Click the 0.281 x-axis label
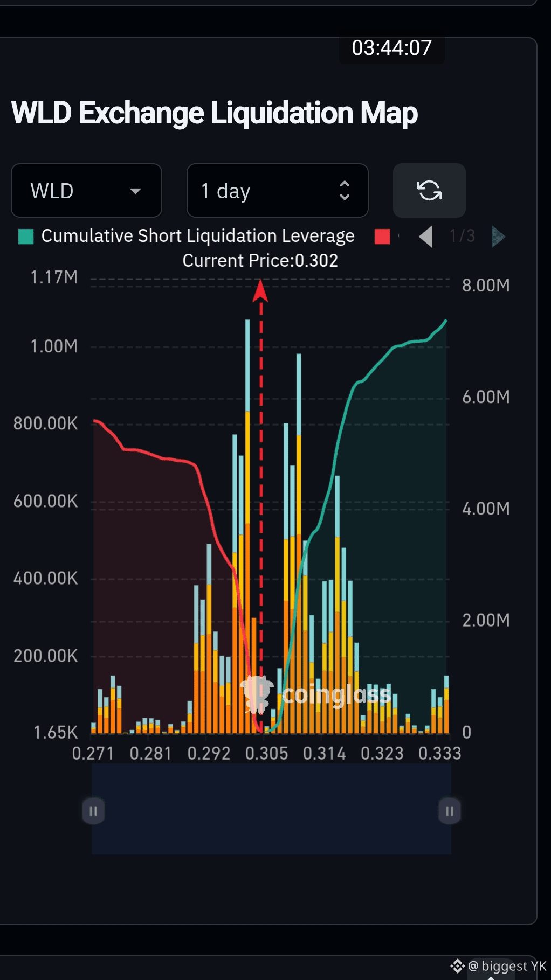 pyautogui.click(x=150, y=753)
